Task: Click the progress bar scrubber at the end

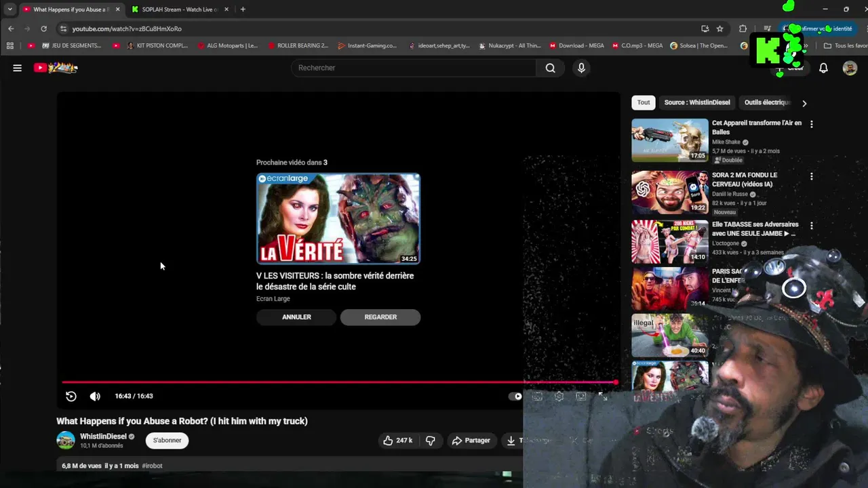Action: point(616,382)
